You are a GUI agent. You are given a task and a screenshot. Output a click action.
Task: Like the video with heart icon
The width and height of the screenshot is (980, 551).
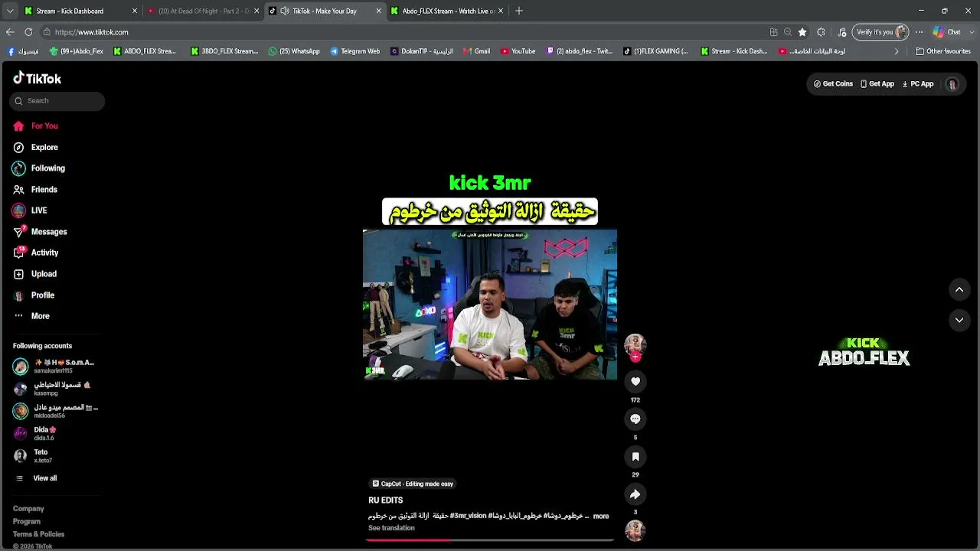point(635,381)
